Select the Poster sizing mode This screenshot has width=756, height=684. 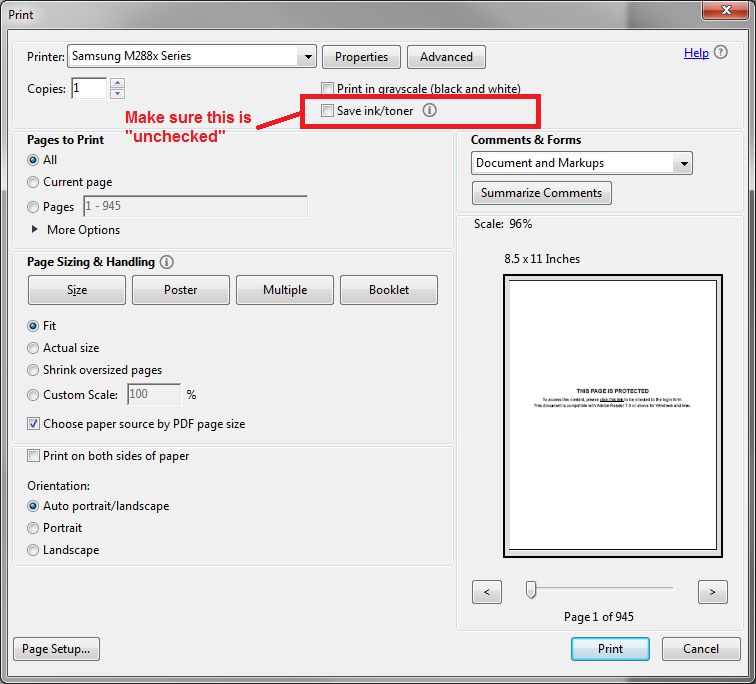click(180, 290)
